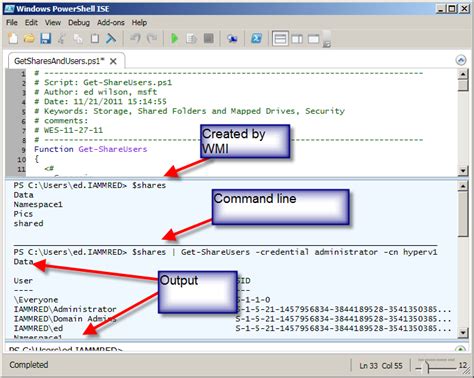Screen dimensions: 474x378
Task: Click the 'Author: ed wilson, msft' comment line
Action: point(95,92)
